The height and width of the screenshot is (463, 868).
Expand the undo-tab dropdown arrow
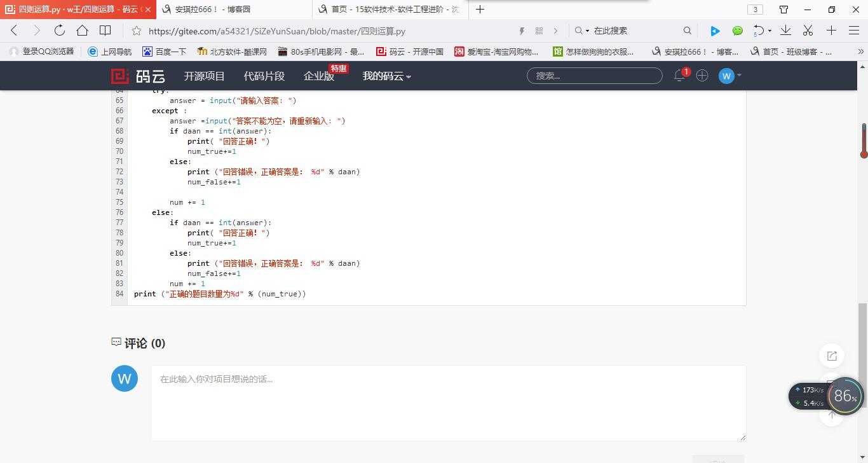(x=770, y=31)
